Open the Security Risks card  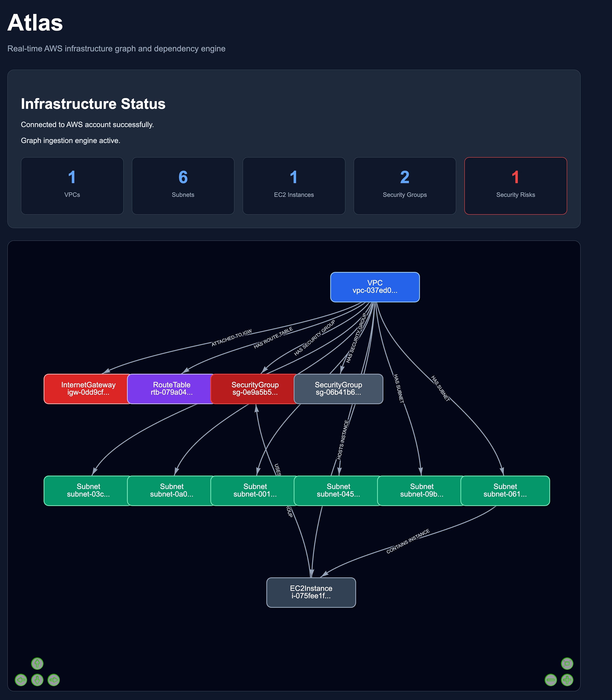[x=516, y=186]
